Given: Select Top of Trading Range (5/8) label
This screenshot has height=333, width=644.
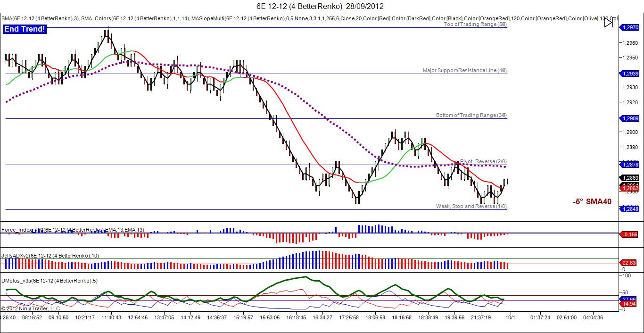Looking at the screenshot, I should [x=475, y=25].
